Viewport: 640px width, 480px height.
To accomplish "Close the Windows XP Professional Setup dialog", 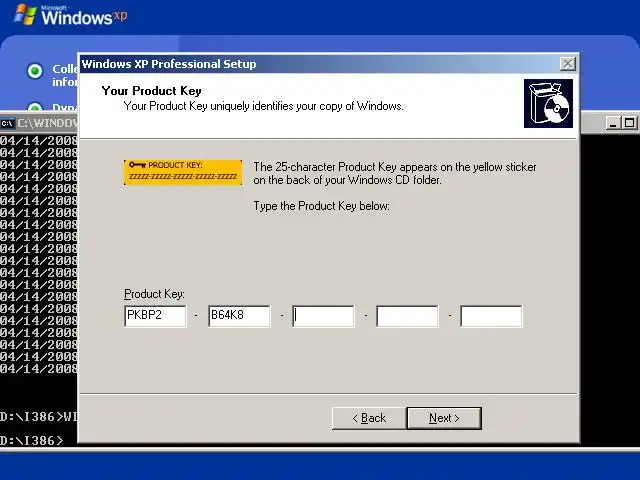I will [568, 64].
